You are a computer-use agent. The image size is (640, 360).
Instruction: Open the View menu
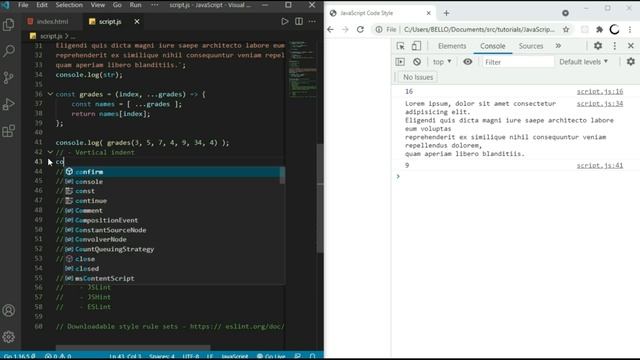98,5
